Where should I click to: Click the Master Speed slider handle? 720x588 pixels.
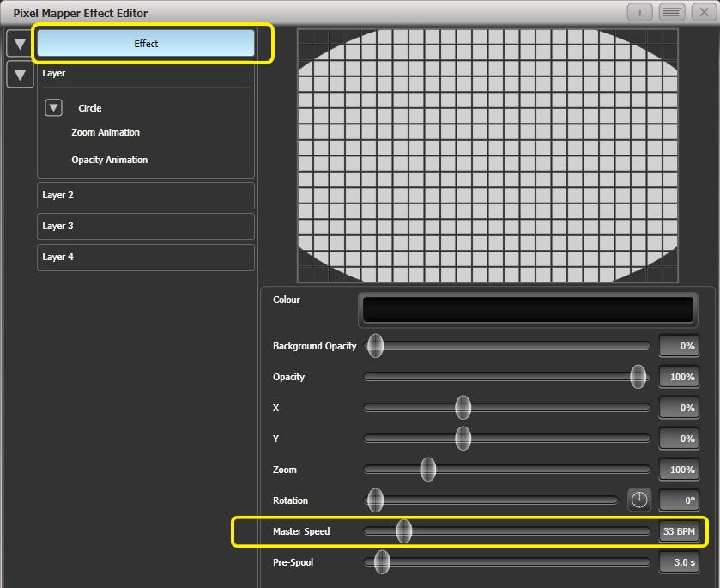(403, 530)
